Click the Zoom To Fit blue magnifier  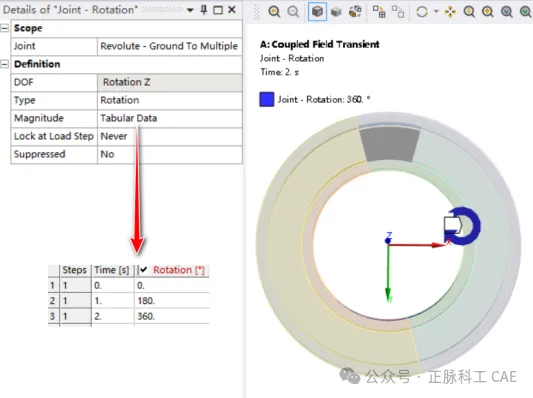click(507, 12)
